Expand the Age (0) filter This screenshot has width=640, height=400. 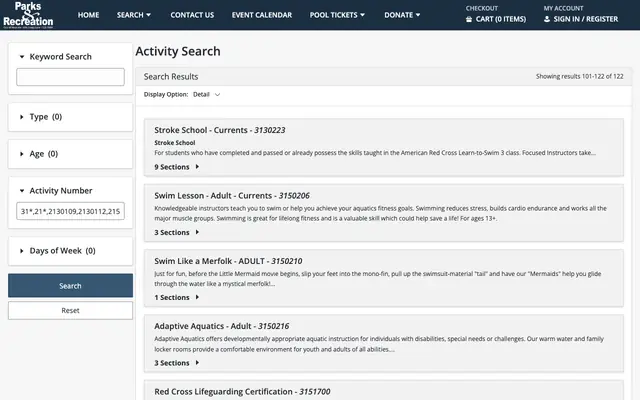[39, 154]
